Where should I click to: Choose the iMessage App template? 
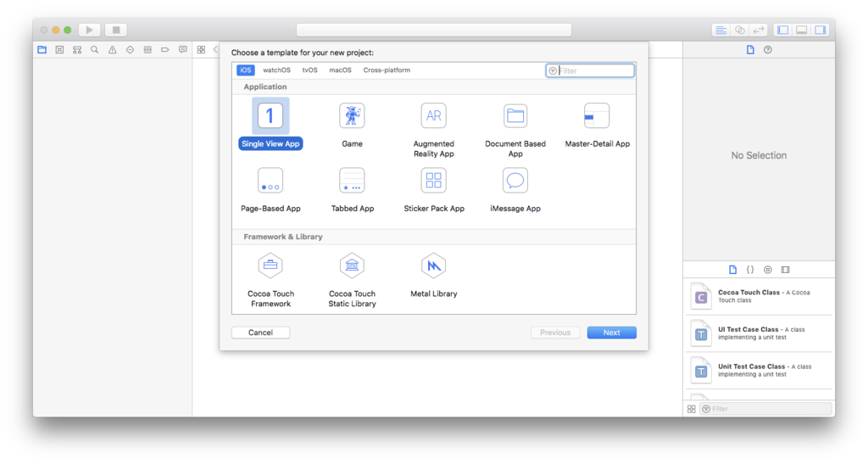(515, 190)
